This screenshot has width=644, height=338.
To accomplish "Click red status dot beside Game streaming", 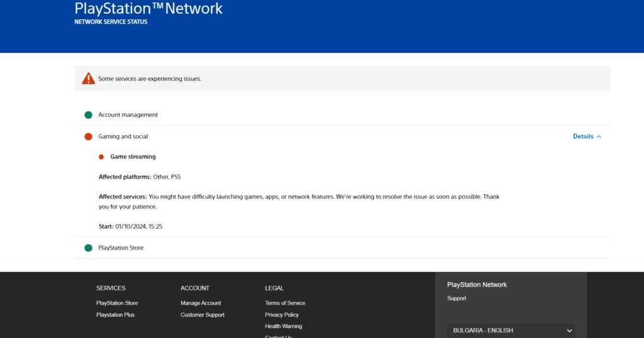I will [101, 156].
